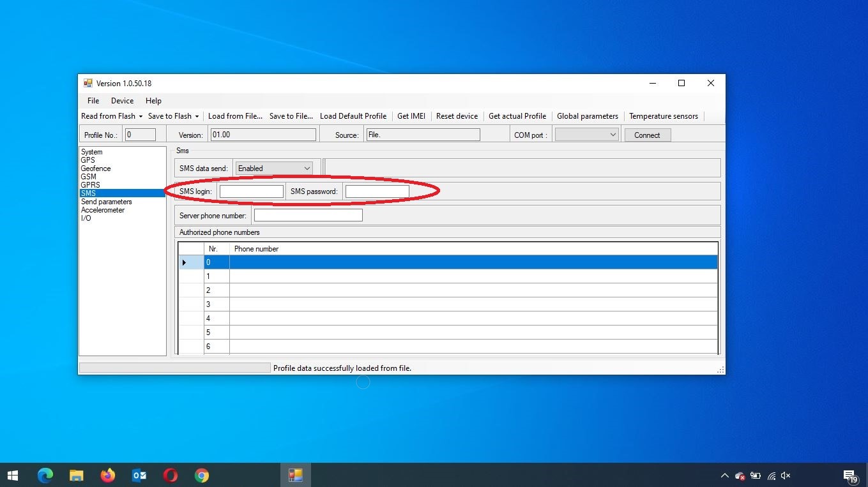This screenshot has height=487, width=868.
Task: Open Global parameters
Action: coord(588,116)
